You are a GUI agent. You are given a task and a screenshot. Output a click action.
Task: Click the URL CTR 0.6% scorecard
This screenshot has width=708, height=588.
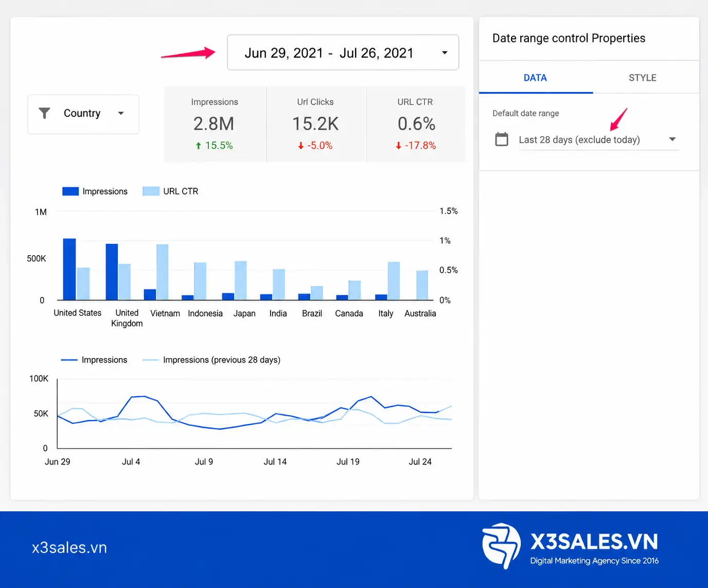[416, 124]
